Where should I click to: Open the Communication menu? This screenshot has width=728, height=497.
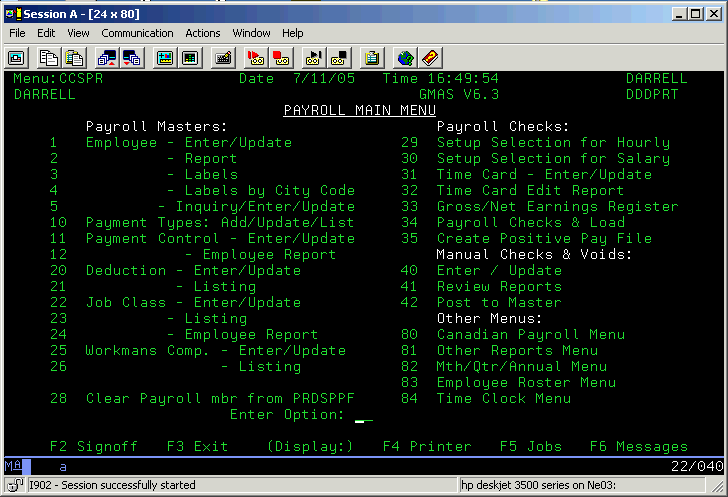[x=137, y=33]
